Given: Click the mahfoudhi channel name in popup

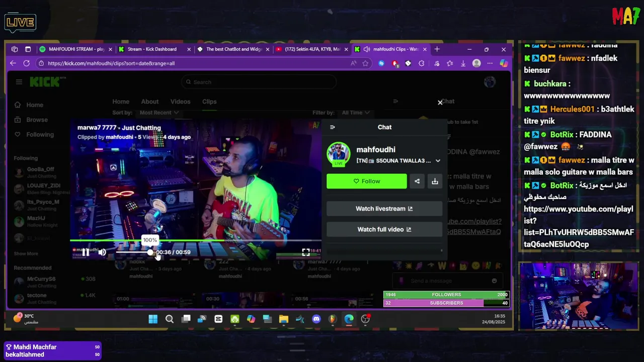Looking at the screenshot, I should click(x=376, y=149).
